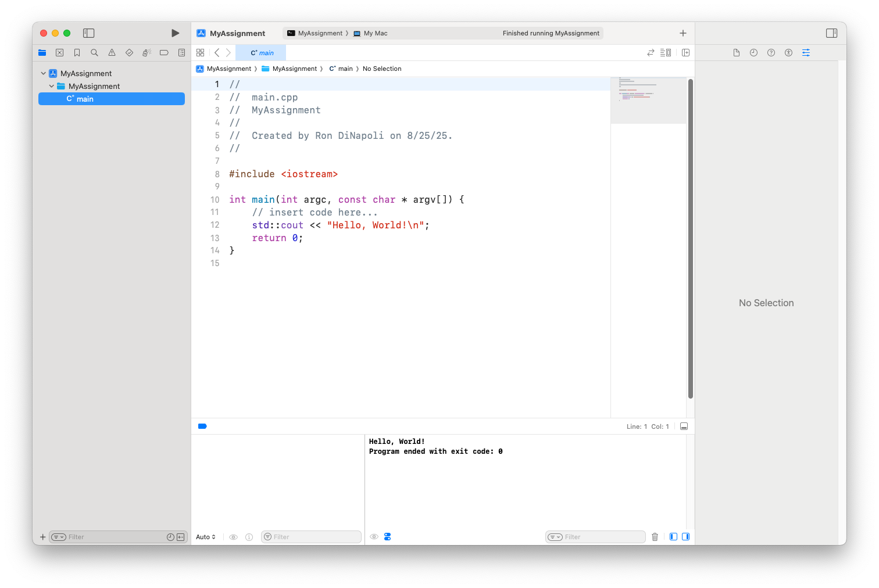Toggle the inspector panel at top right
This screenshot has height=588, width=879.
(831, 33)
